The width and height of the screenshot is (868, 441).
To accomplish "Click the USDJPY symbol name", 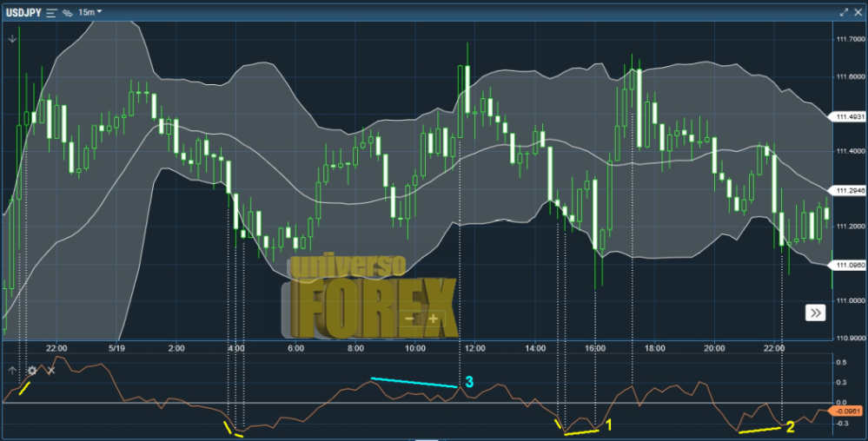I will coord(23,12).
